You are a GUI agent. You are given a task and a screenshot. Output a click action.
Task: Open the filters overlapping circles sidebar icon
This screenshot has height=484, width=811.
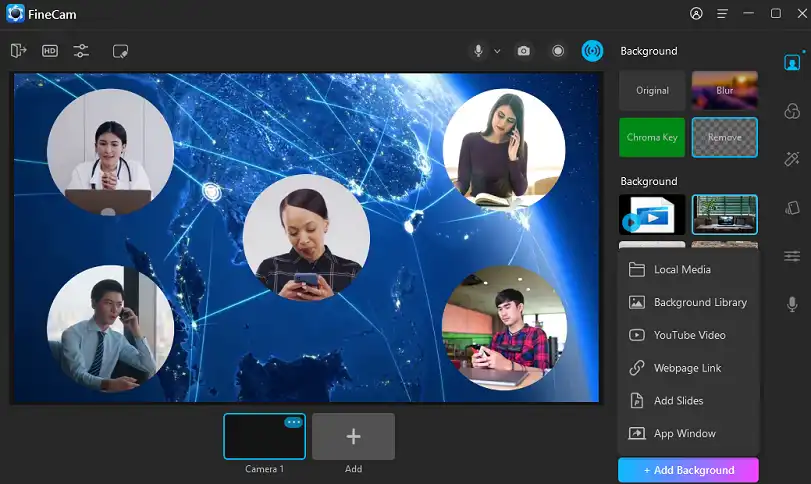coord(792,111)
